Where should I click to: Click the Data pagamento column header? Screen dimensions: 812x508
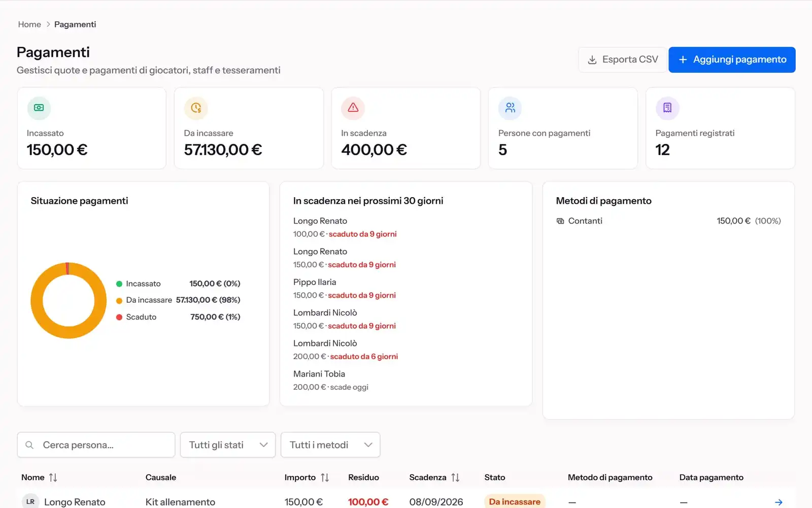pyautogui.click(x=711, y=478)
